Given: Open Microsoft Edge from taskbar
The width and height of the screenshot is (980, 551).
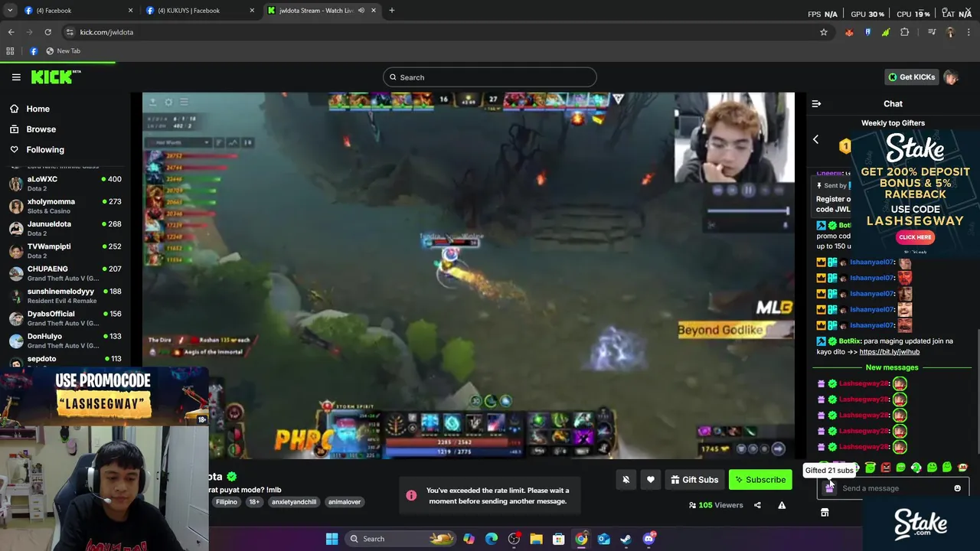Looking at the screenshot, I should [x=491, y=539].
